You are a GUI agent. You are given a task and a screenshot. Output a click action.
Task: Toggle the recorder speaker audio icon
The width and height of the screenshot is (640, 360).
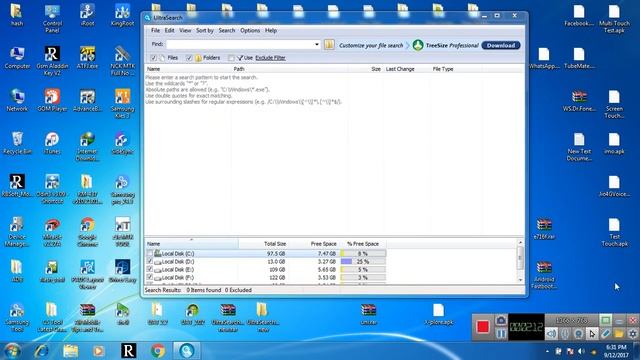tap(551, 334)
